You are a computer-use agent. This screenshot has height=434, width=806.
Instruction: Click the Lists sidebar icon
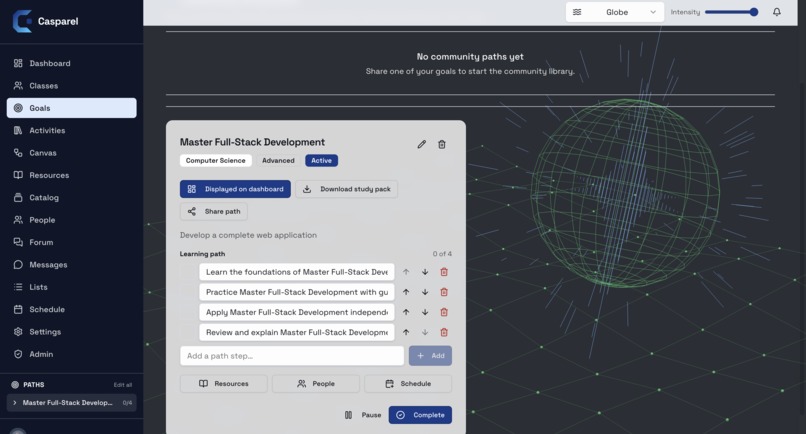[18, 287]
